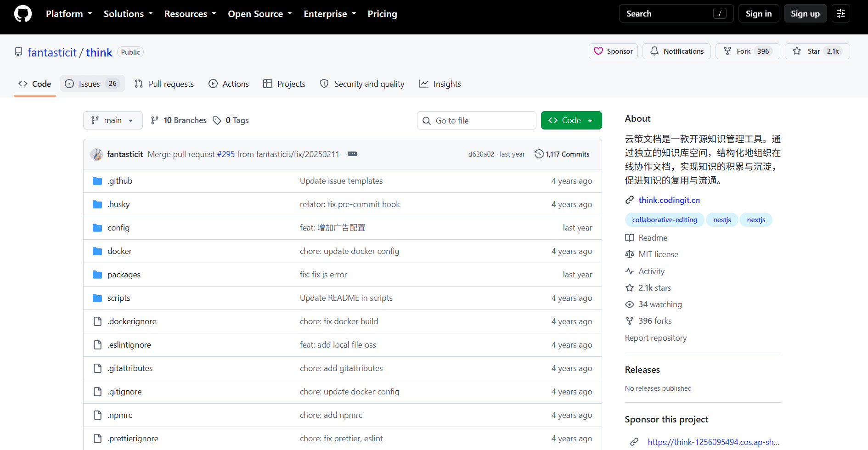
Task: View the 396 forks list
Action: (648, 321)
